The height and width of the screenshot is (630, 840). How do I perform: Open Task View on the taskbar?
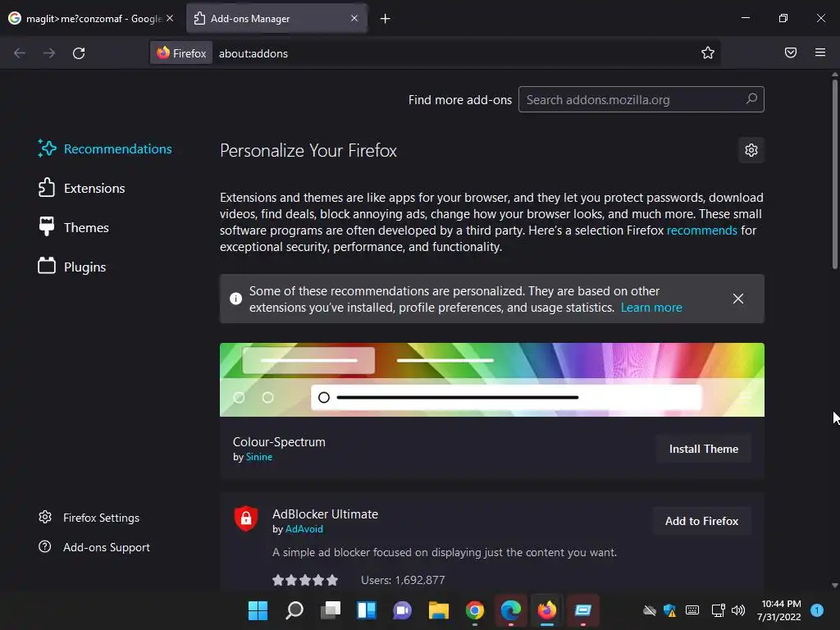331,610
